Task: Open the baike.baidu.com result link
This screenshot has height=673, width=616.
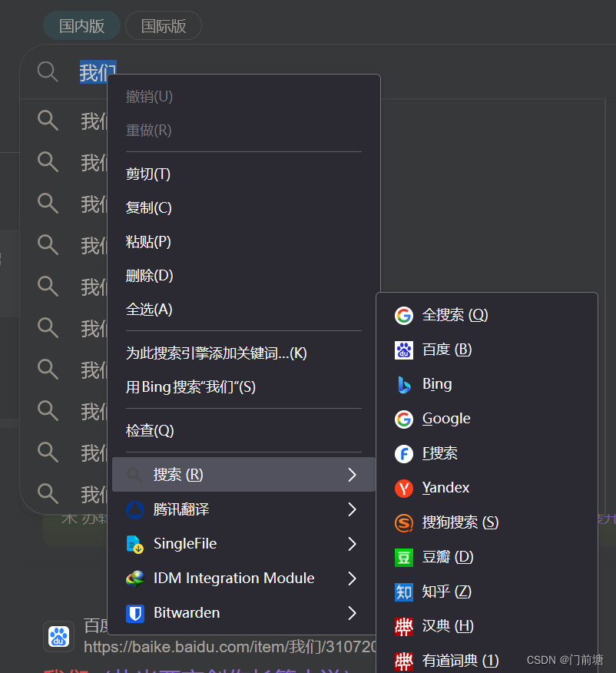Action: click(x=230, y=647)
